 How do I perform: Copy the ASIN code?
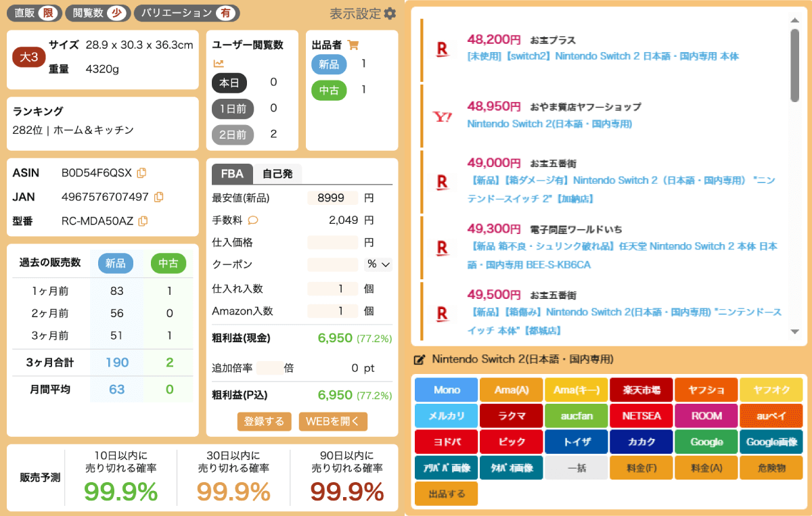tap(141, 173)
